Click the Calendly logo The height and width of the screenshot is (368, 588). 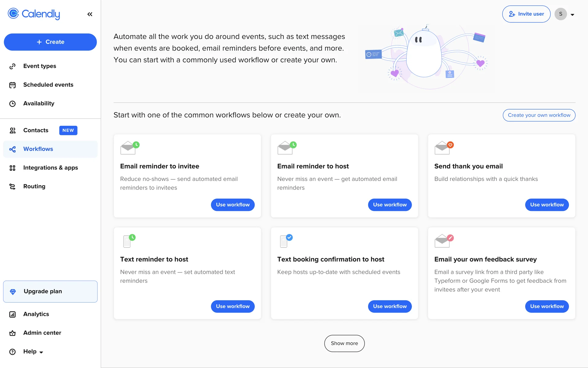pos(34,14)
